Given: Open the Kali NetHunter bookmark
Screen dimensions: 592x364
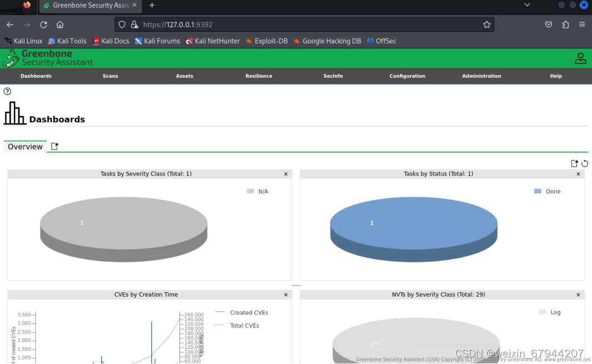Looking at the screenshot, I should [x=212, y=41].
